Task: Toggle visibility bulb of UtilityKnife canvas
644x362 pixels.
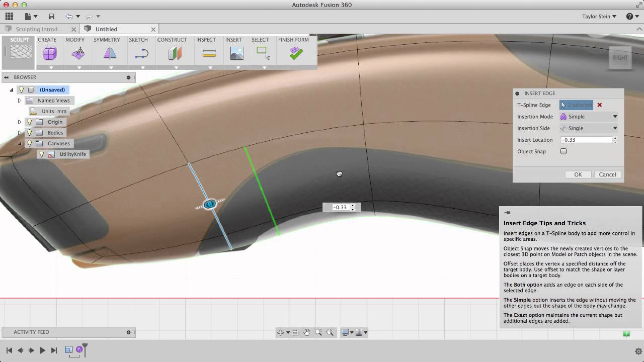Action: pos(42,154)
